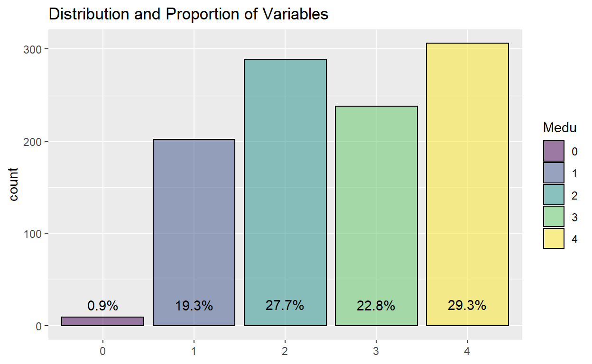Screen dimensions: 592x364
Task: Click the short purple bar at category 0
Action: (x=102, y=321)
